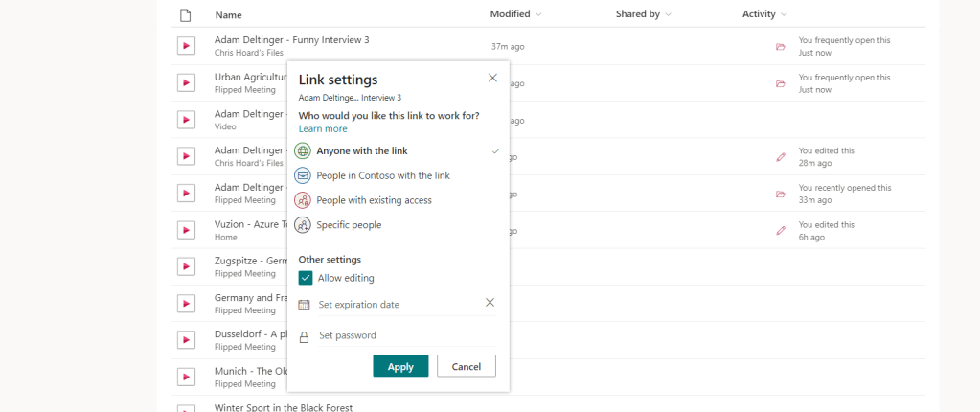Clear the expiration date with the X
This screenshot has width=980, height=412.
pyautogui.click(x=490, y=303)
